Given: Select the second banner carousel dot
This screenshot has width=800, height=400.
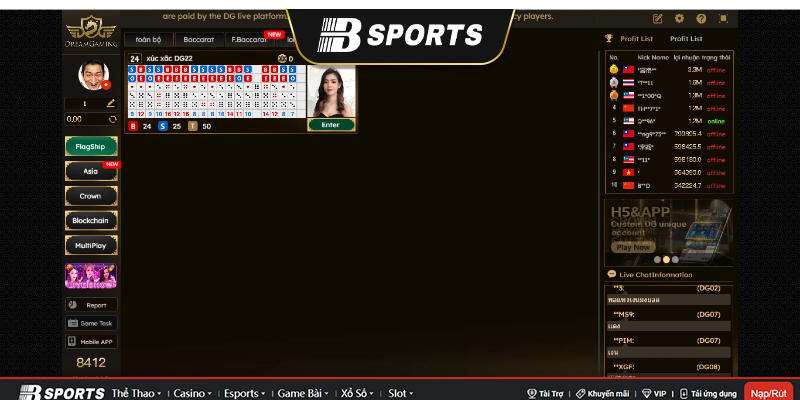Looking at the screenshot, I should coord(666,259).
